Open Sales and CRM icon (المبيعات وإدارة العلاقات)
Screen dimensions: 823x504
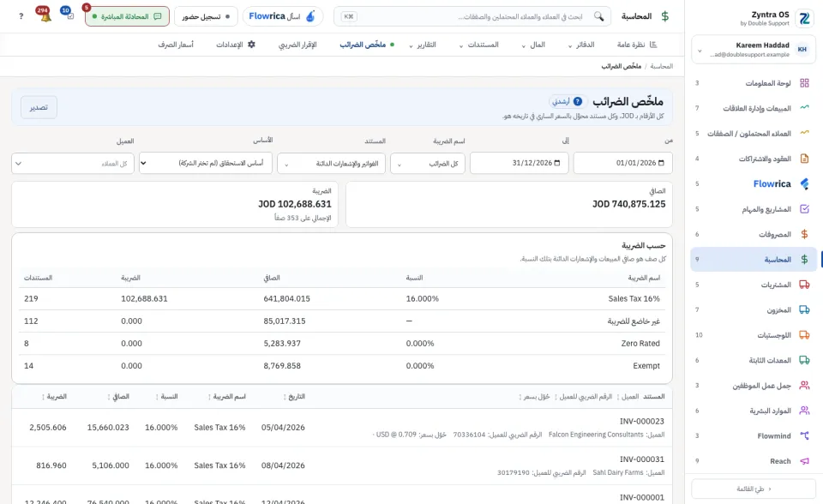coord(804,108)
